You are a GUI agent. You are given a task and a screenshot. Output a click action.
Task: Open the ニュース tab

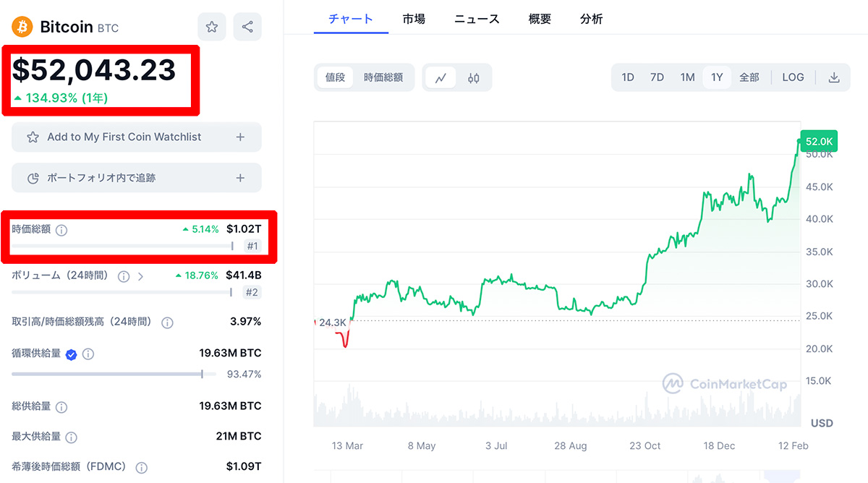477,19
